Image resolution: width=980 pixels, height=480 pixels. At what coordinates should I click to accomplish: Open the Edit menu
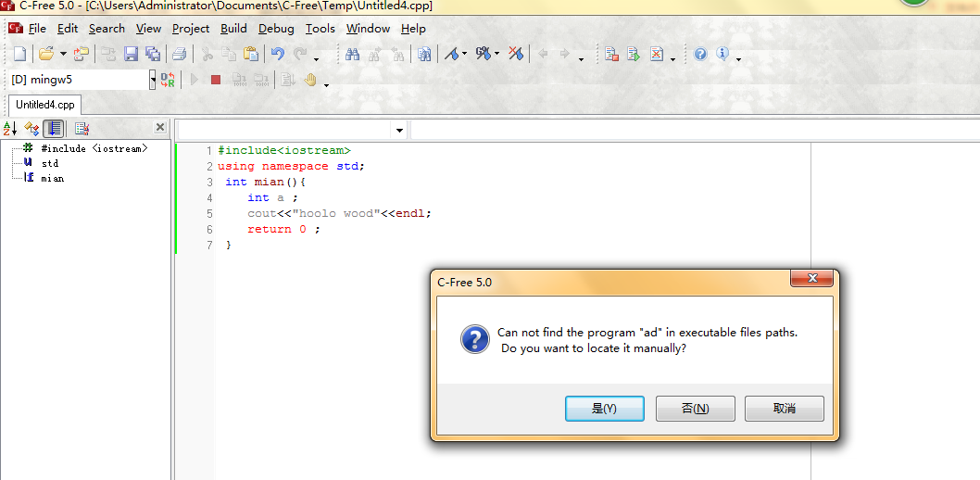point(68,28)
